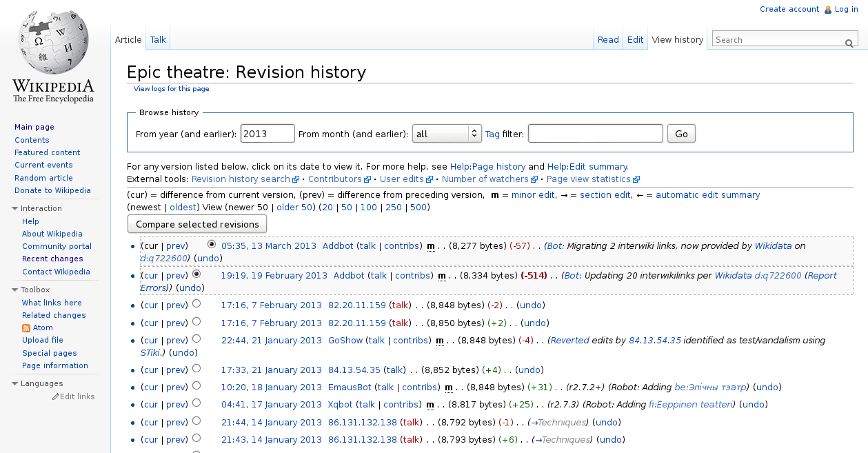Image resolution: width=868 pixels, height=453 pixels.
Task: Open Featured content in sidebar
Action: (48, 152)
